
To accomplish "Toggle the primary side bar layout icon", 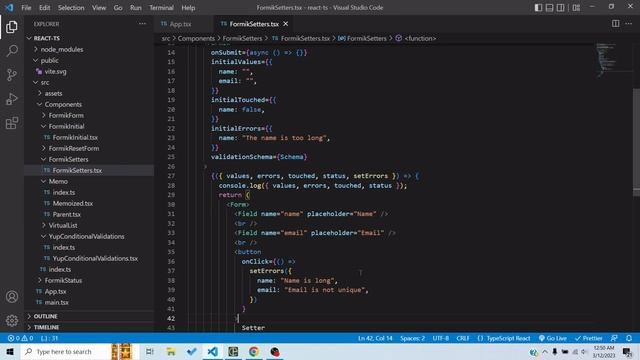I will pyautogui.click(x=538, y=7).
